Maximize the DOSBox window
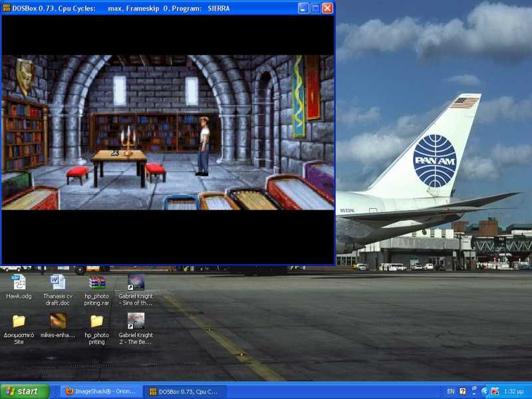Image resolution: width=532 pixels, height=399 pixels. click(315, 8)
